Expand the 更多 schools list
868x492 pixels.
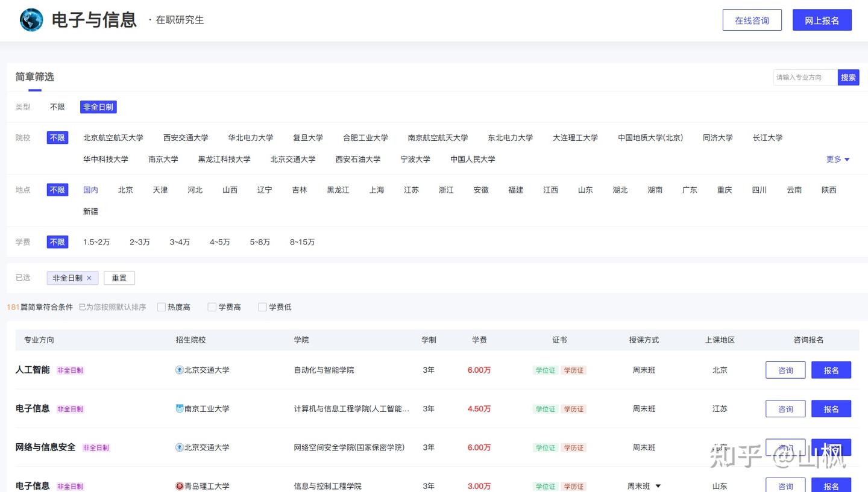838,160
